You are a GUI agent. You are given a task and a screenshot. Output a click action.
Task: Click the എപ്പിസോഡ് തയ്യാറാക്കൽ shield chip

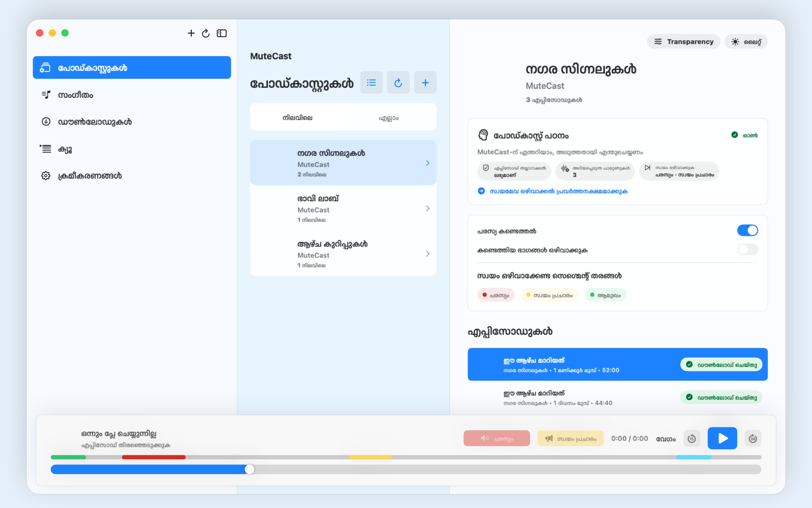514,171
